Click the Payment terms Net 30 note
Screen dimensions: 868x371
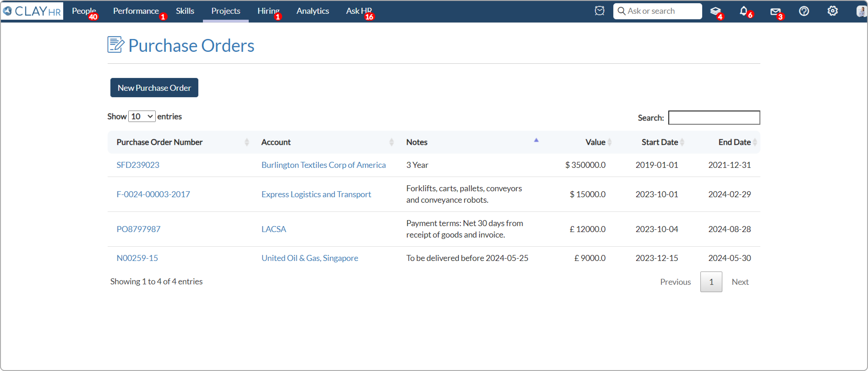(x=464, y=229)
